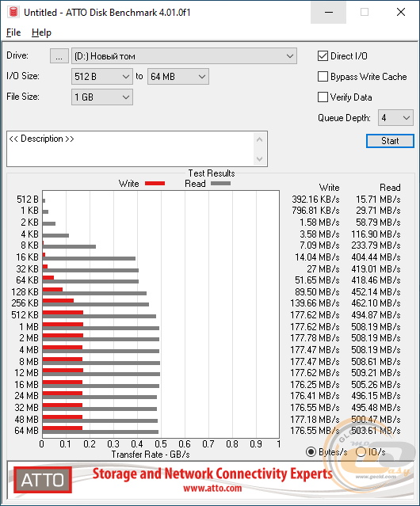420x506 pixels.
Task: Click the description scrollbar up arrow
Action: click(260, 139)
